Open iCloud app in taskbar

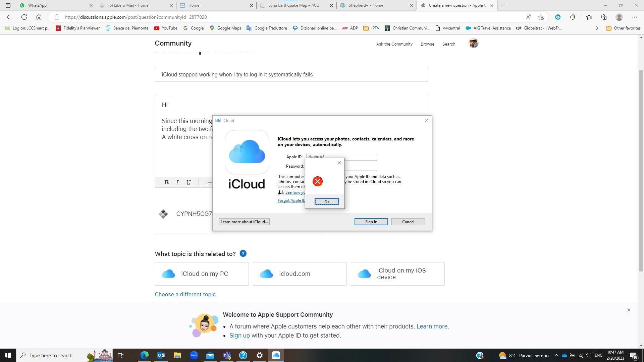pos(276,355)
